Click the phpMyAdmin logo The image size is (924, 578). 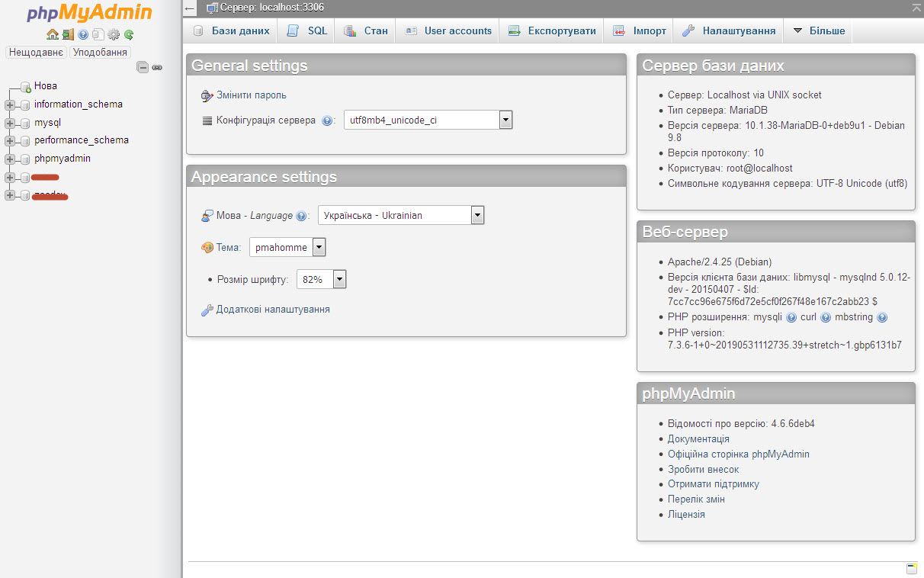pyautogui.click(x=89, y=13)
